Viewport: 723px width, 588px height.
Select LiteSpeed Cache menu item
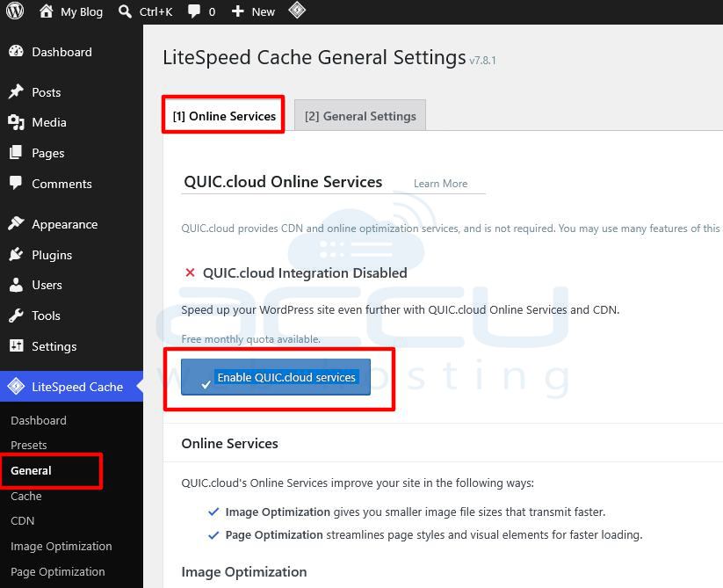point(71,387)
